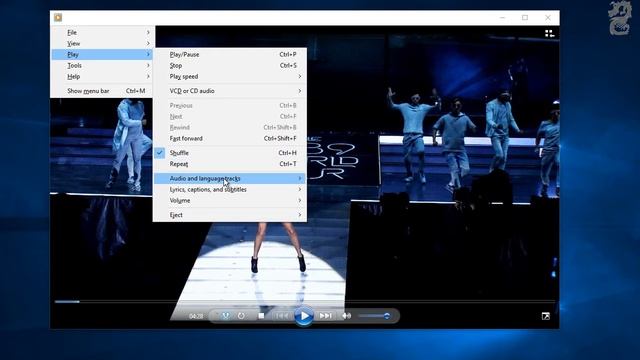Viewport: 640px width, 360px height.
Task: Select Fast forward menu item
Action: coord(230,138)
